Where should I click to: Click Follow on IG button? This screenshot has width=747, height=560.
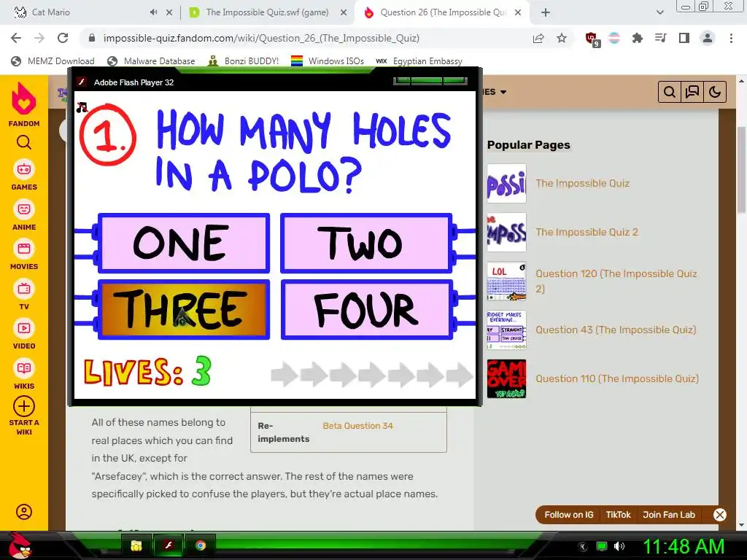(569, 515)
